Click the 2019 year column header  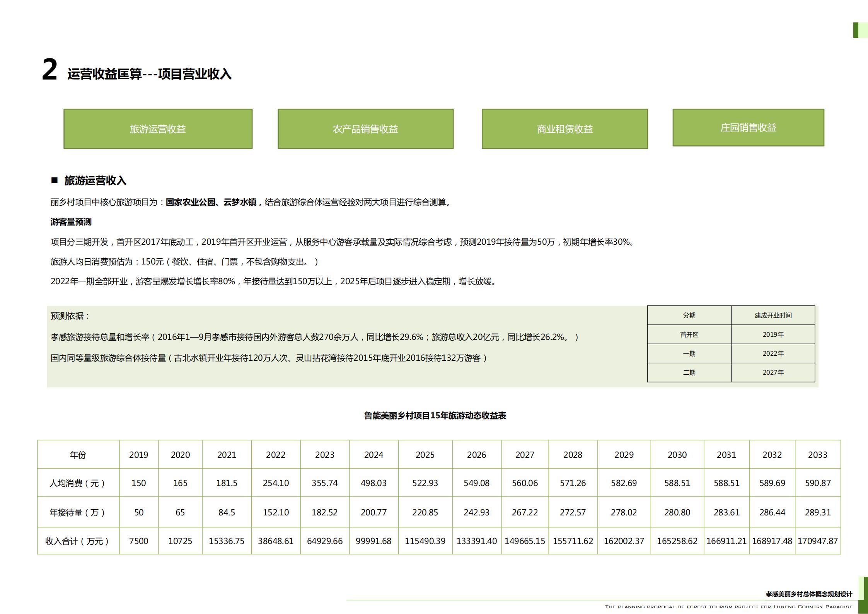click(139, 454)
